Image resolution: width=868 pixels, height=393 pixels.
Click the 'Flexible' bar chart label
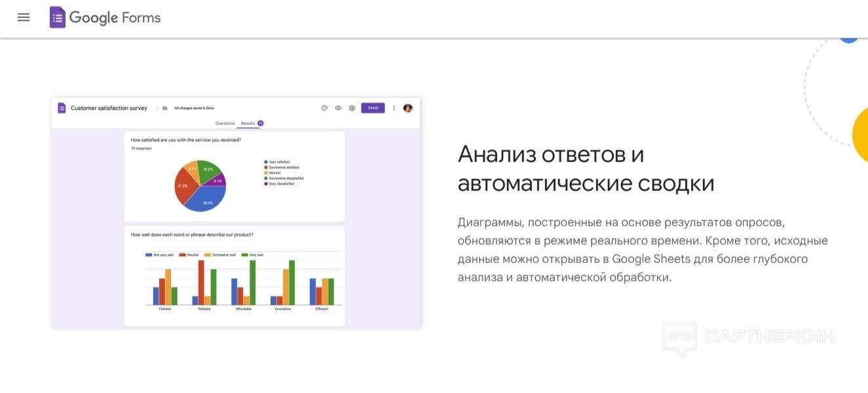coord(165,309)
